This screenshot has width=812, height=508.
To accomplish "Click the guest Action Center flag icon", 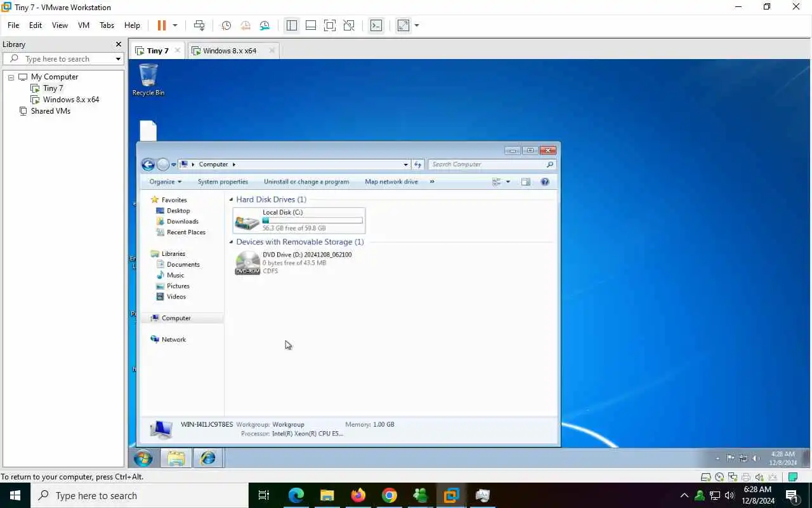I will coord(731,458).
